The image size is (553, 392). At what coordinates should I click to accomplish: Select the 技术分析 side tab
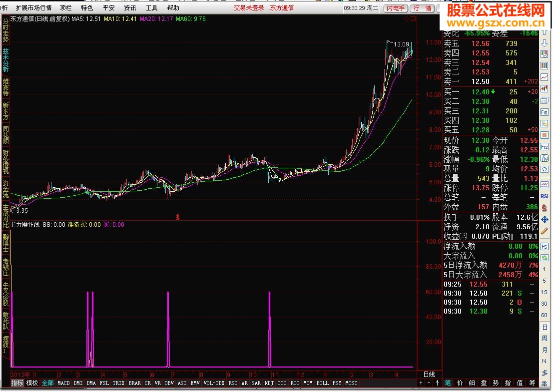[x=5, y=60]
